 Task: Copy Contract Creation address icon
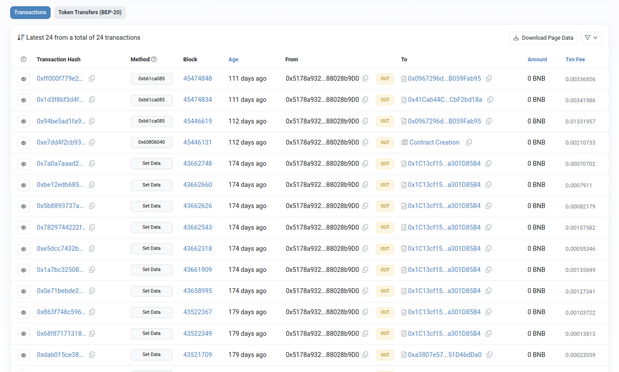point(469,142)
